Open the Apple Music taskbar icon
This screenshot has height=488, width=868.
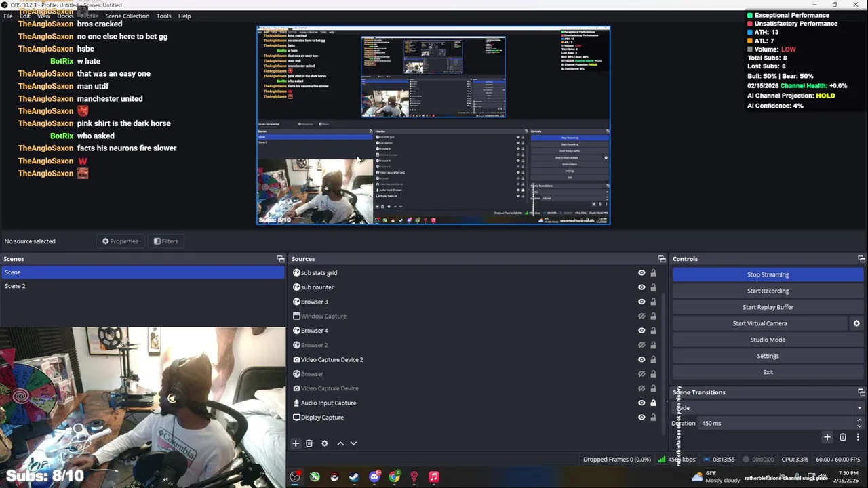point(434,477)
